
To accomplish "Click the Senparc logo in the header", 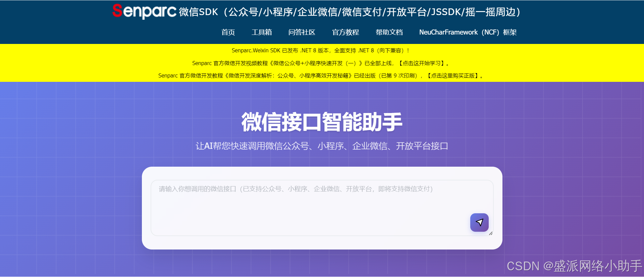I will [144, 12].
